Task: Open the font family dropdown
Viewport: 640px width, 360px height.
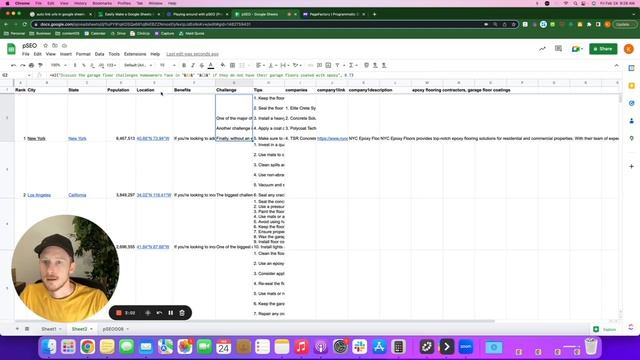Action: [138, 65]
